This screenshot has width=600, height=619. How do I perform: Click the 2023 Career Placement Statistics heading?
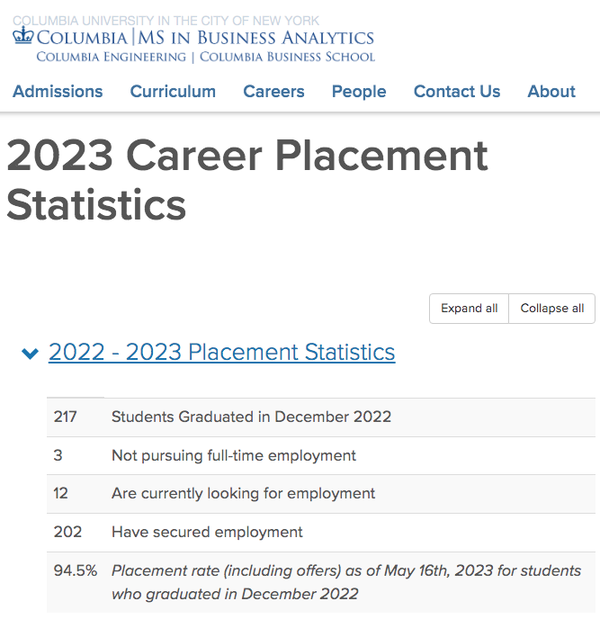pos(247,180)
